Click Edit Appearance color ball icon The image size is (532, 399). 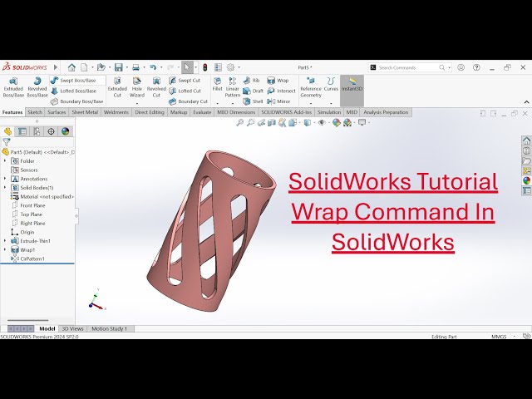[x=336, y=122]
